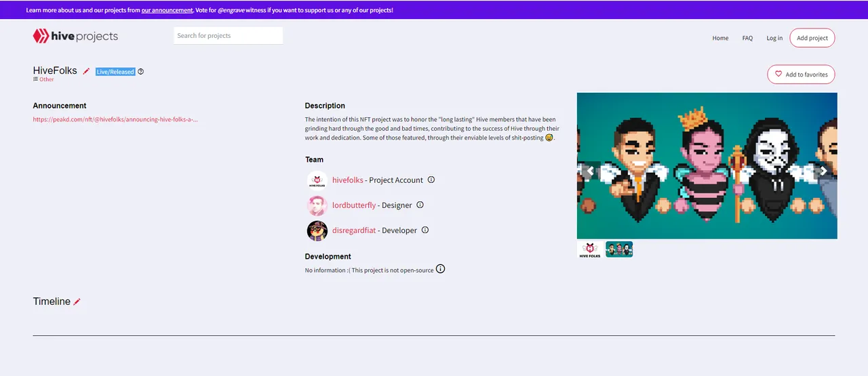
Task: Open disregardfiat team member profile link
Action: tap(354, 230)
